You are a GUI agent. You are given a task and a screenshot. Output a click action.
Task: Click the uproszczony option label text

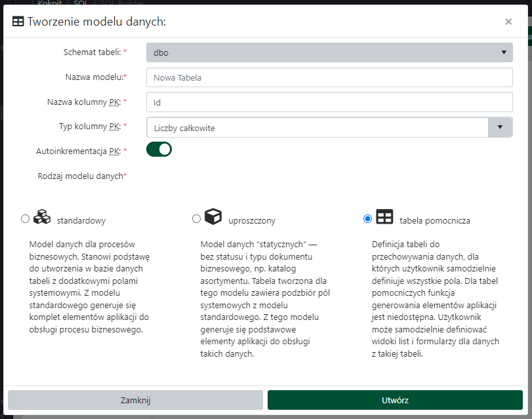(252, 221)
